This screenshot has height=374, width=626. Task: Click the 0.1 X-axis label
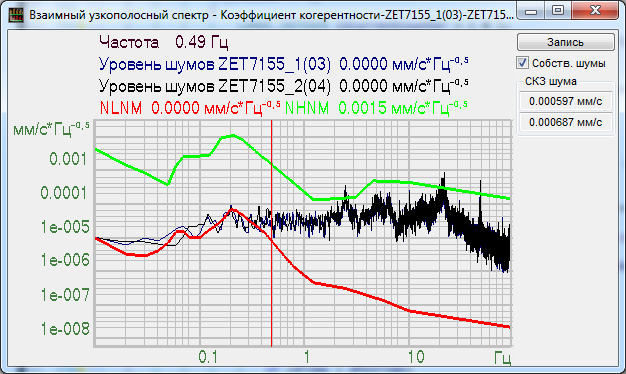208,357
